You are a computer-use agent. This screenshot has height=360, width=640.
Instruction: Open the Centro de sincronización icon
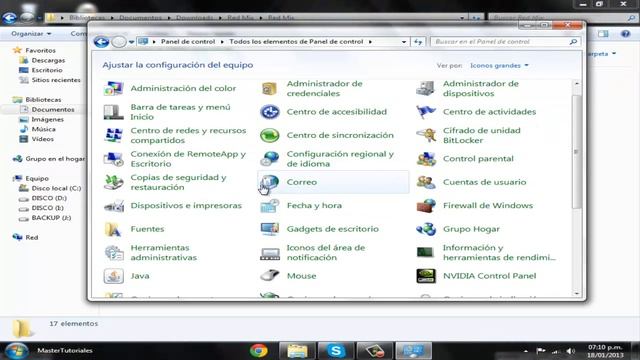(269, 135)
